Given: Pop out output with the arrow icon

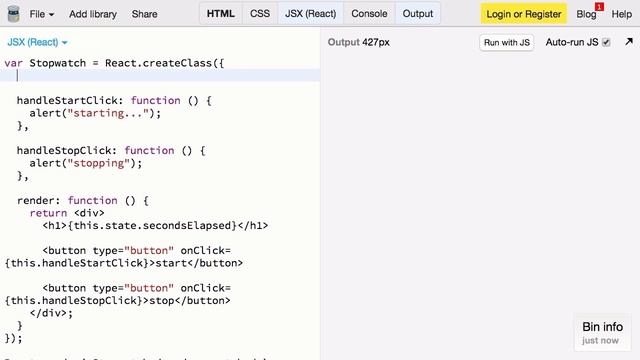Looking at the screenshot, I should [629, 41].
